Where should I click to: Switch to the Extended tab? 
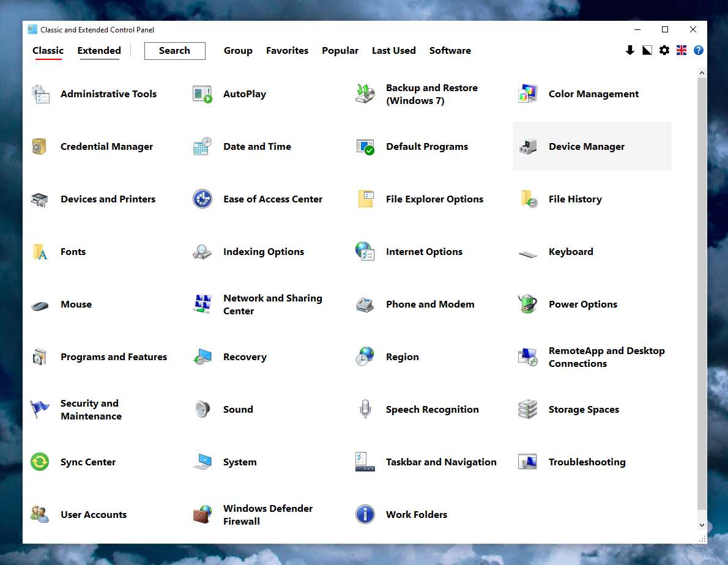[x=99, y=51]
